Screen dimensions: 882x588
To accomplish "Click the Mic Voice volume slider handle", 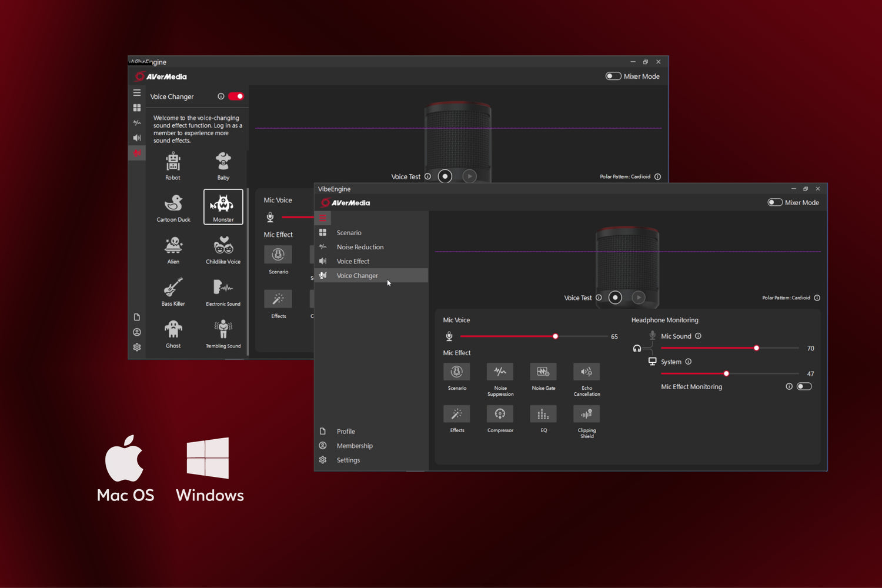I will [x=555, y=336].
